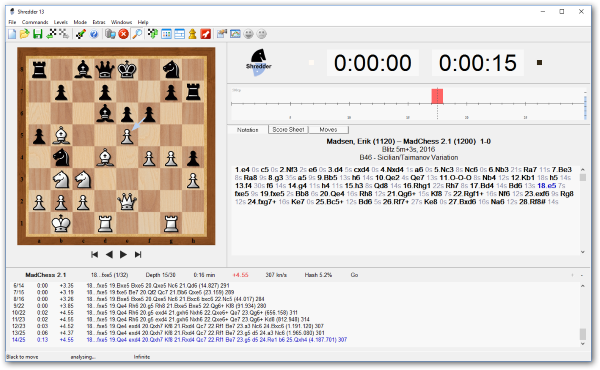600x370 pixels.
Task: Open a game file with folder icon
Action: tap(24, 34)
